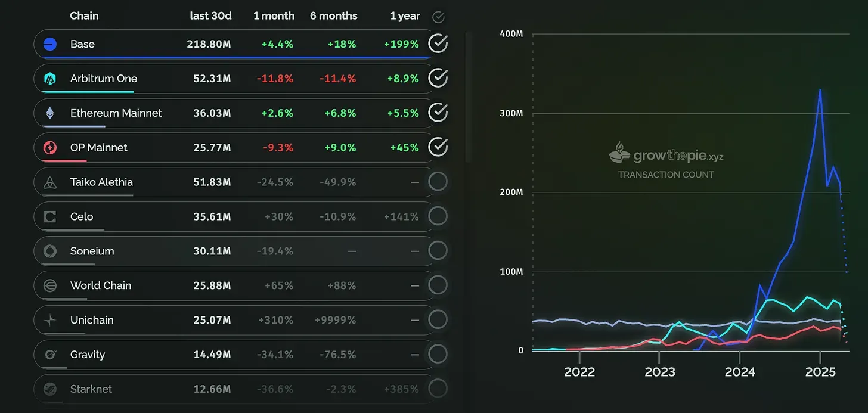Click the chain list vertical scrollbar

[x=468, y=97]
